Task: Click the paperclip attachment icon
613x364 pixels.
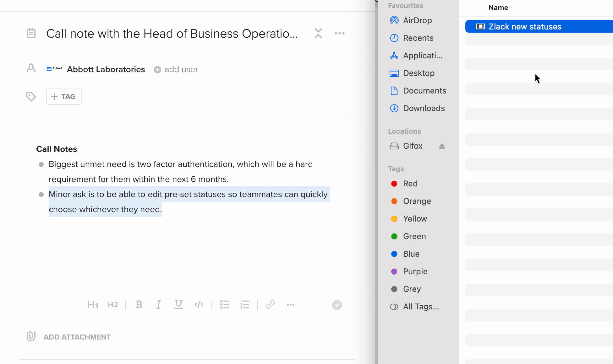Action: (x=31, y=336)
